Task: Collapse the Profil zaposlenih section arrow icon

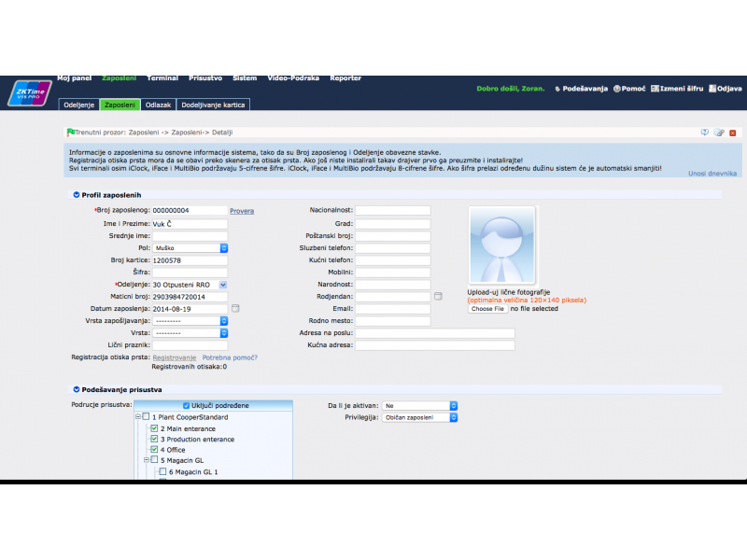Action: coord(76,194)
